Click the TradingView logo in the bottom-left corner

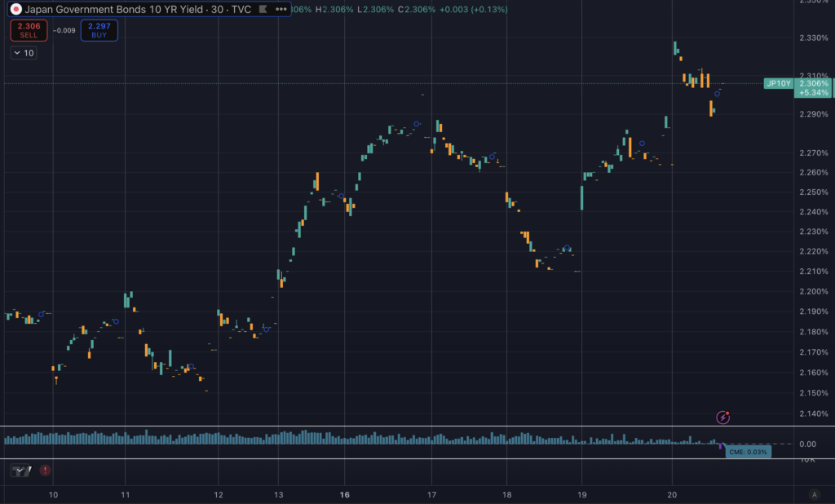point(20,471)
